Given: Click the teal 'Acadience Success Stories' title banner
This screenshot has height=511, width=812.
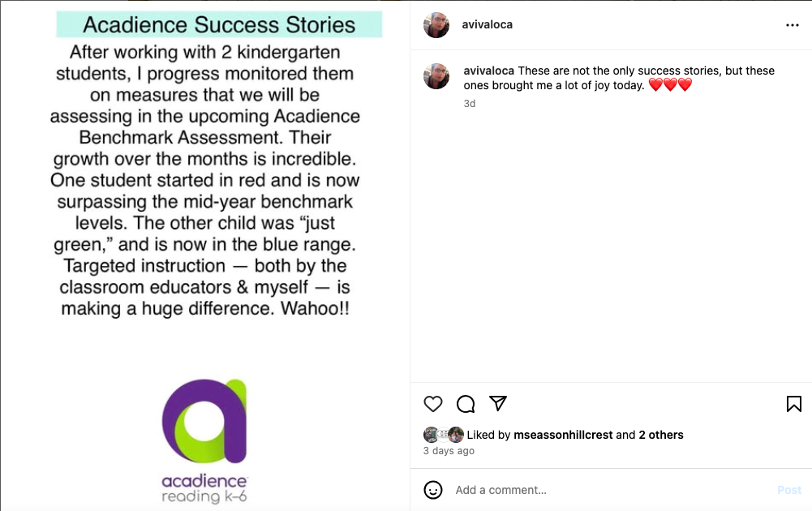Looking at the screenshot, I should (x=219, y=25).
